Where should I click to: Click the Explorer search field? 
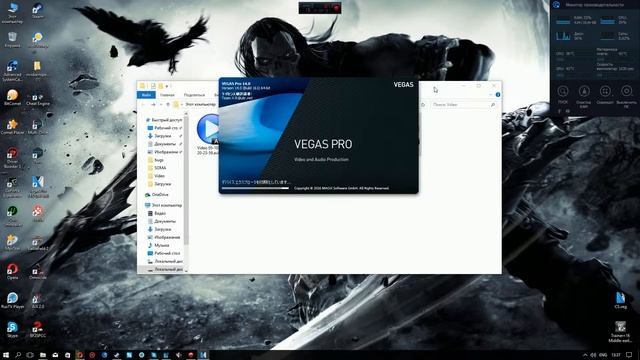click(x=464, y=105)
